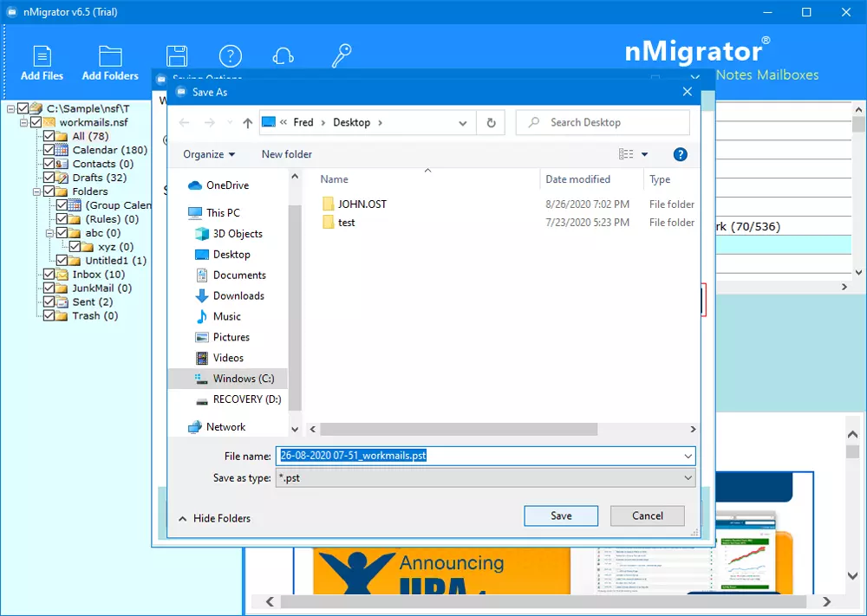Close the Save As dialog
This screenshot has width=867, height=616.
688,92
